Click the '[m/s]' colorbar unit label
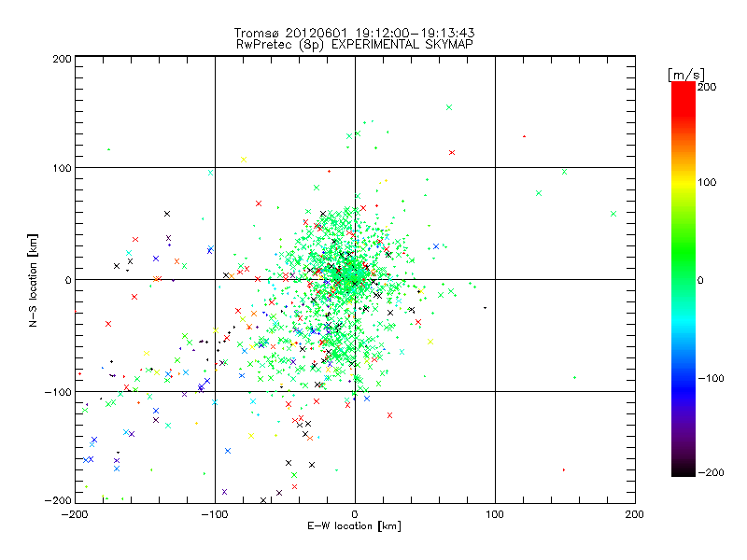Viewport: 747px width, 560px height. [686, 75]
